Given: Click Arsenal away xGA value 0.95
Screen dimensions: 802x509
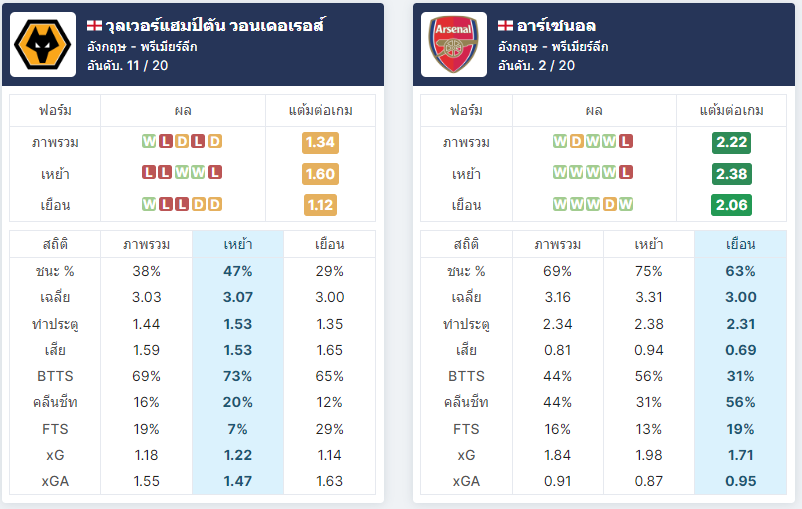Looking at the screenshot, I should [x=741, y=481].
